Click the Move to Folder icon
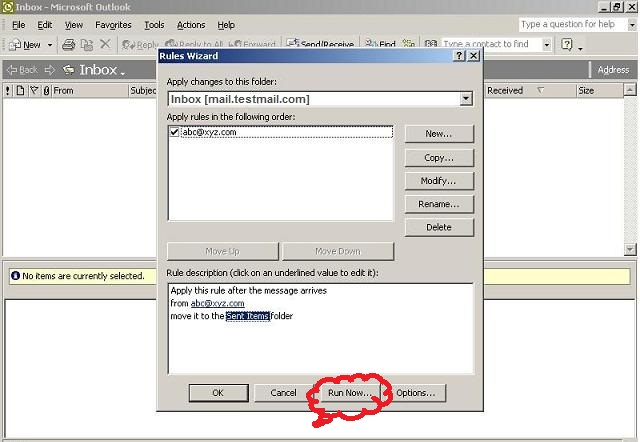 tap(87, 44)
